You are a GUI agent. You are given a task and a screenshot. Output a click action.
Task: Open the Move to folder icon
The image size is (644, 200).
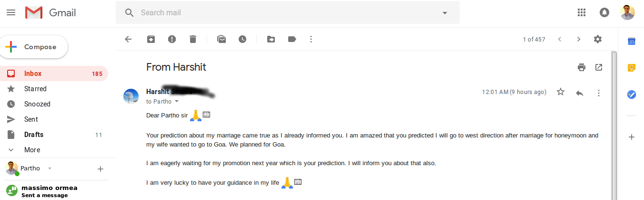point(271,39)
